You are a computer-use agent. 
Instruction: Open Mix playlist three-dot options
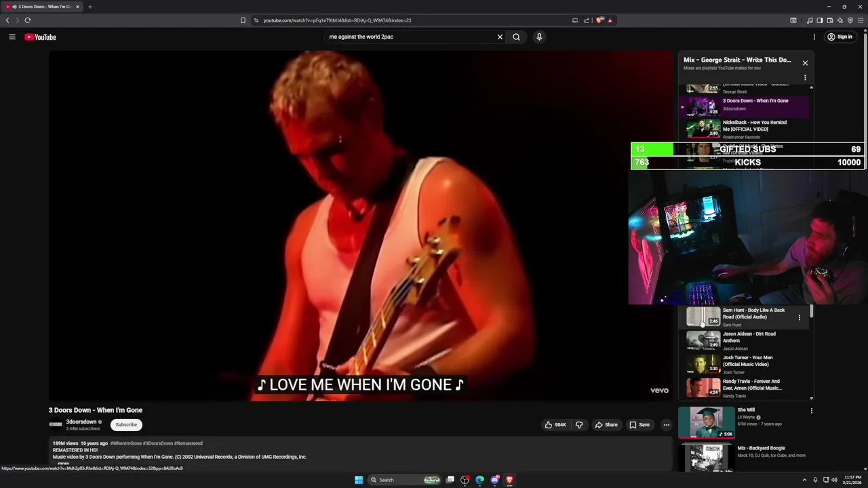[x=805, y=78]
